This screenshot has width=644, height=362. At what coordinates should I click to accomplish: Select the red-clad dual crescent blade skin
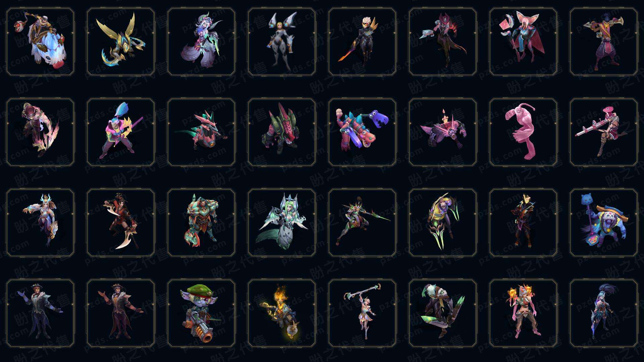(121, 223)
